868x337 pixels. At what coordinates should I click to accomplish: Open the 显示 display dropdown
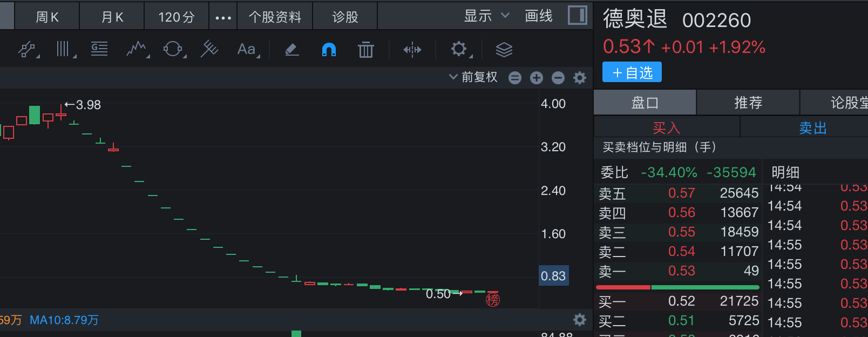[486, 16]
